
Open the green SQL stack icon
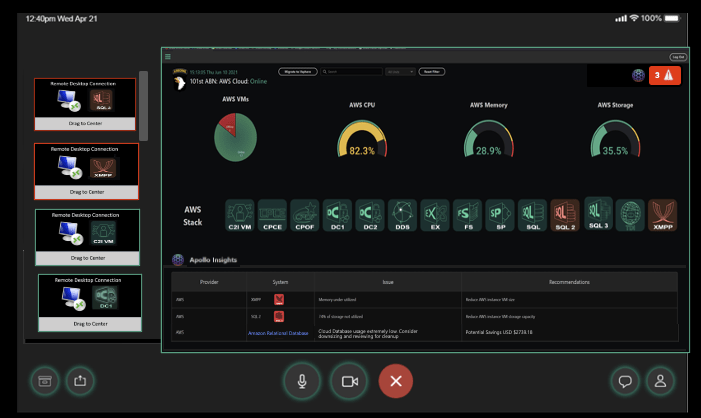tap(532, 215)
